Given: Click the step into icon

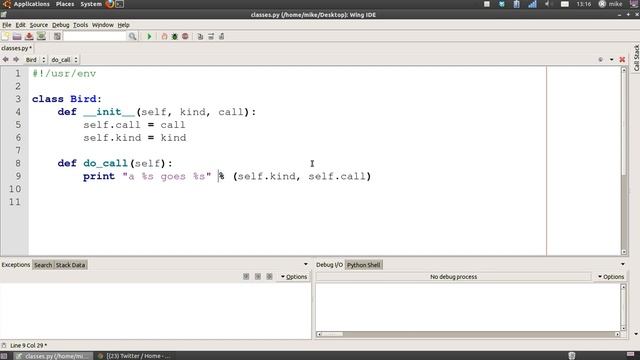Looking at the screenshot, I should (200, 36).
